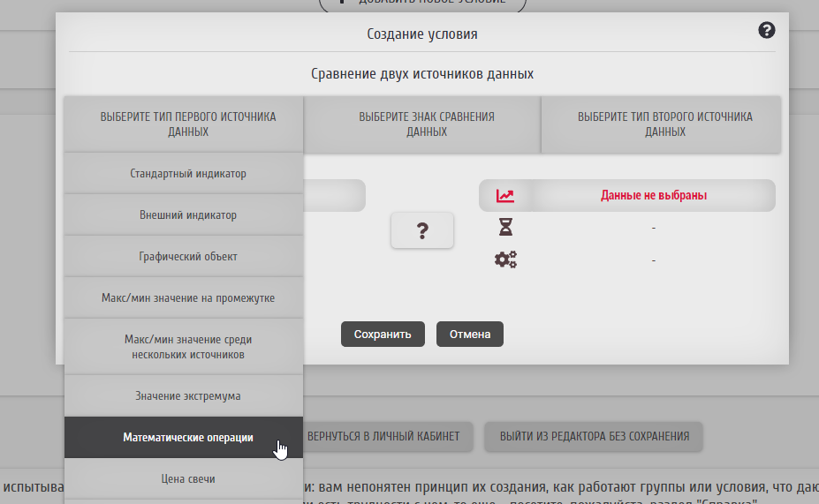Select 'Стандартный индикатор' from the list
This screenshot has width=819, height=504.
click(187, 174)
